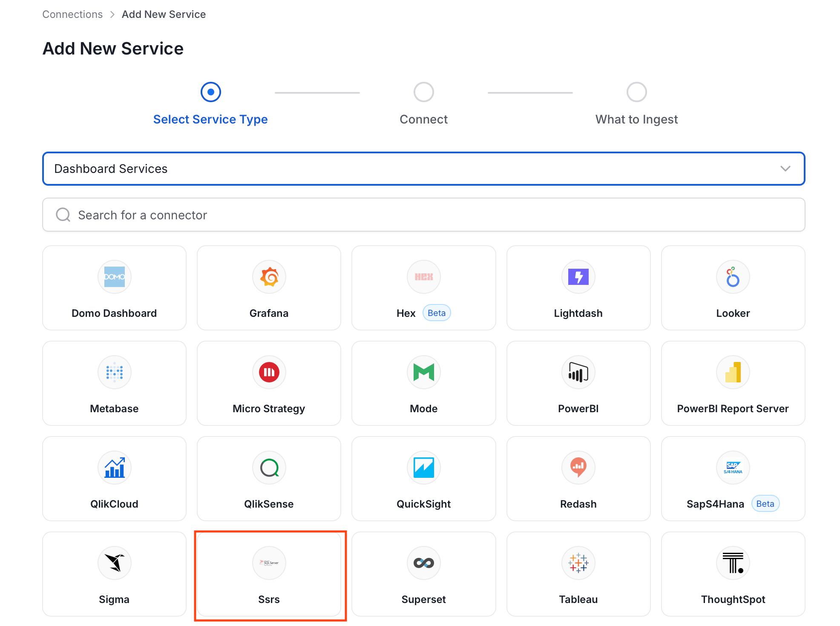
Task: Click the PowerBI card label
Action: pos(578,409)
